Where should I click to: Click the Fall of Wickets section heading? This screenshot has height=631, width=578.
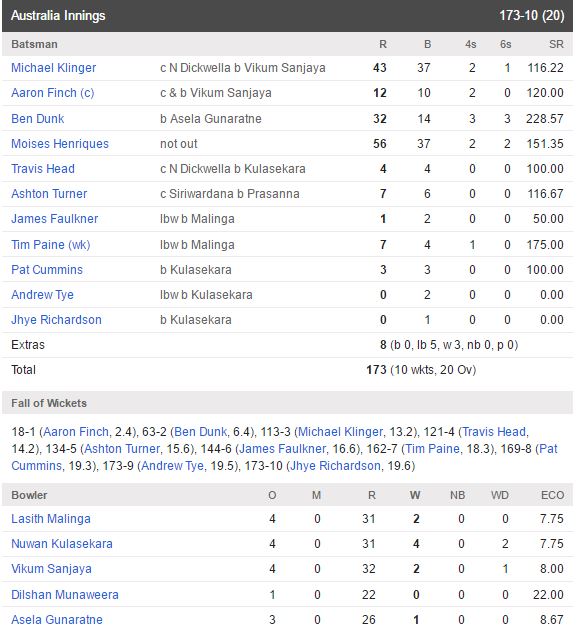[49, 403]
